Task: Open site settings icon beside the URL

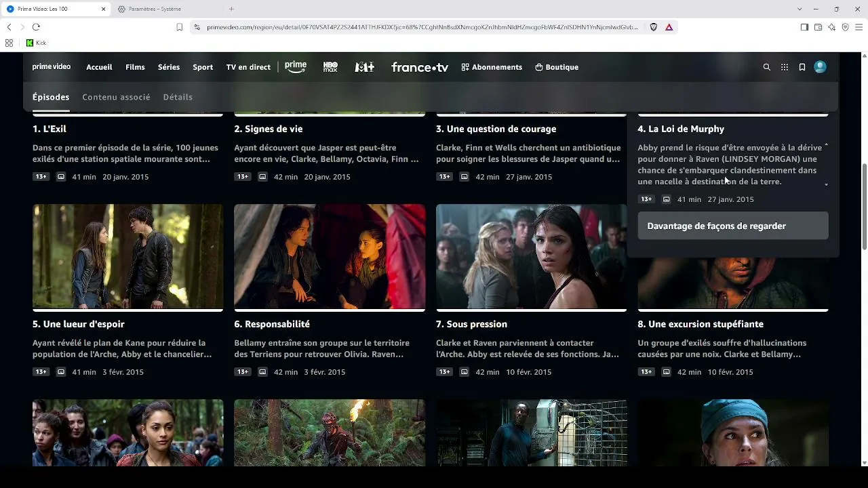Action: coord(197,27)
